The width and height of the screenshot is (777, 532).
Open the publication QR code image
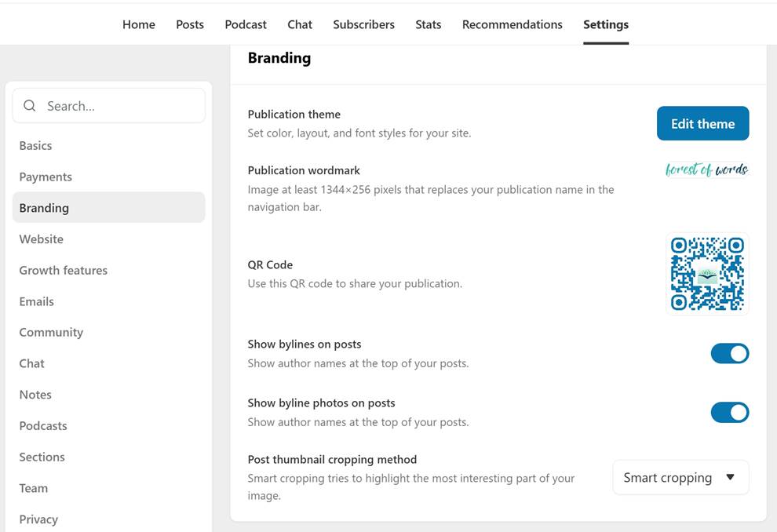coord(706,273)
